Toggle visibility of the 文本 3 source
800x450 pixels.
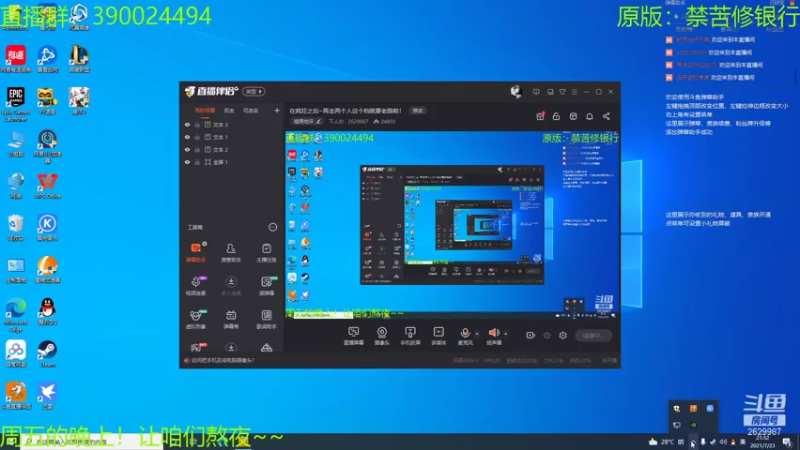[187, 124]
